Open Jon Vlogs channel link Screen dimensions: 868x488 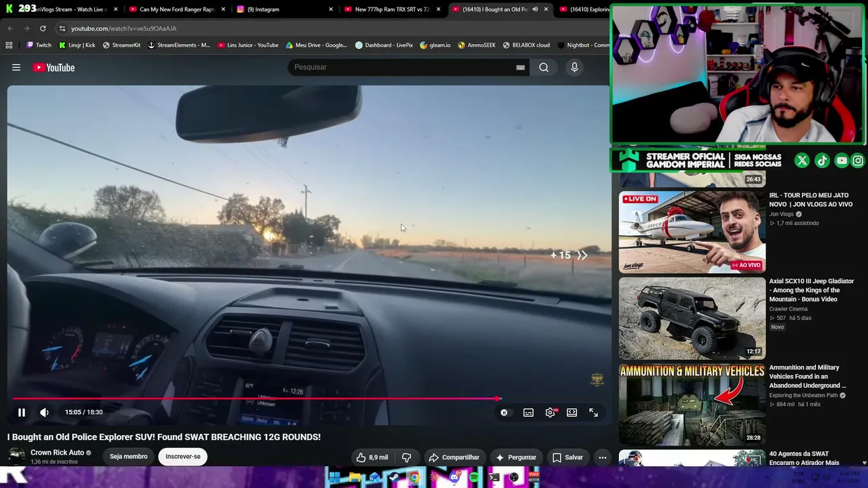click(781, 214)
